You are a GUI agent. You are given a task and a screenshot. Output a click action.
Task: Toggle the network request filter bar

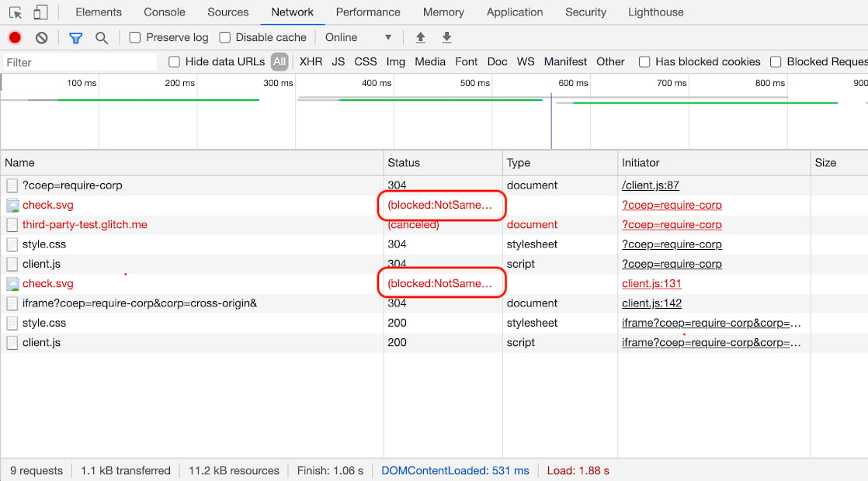75,36
